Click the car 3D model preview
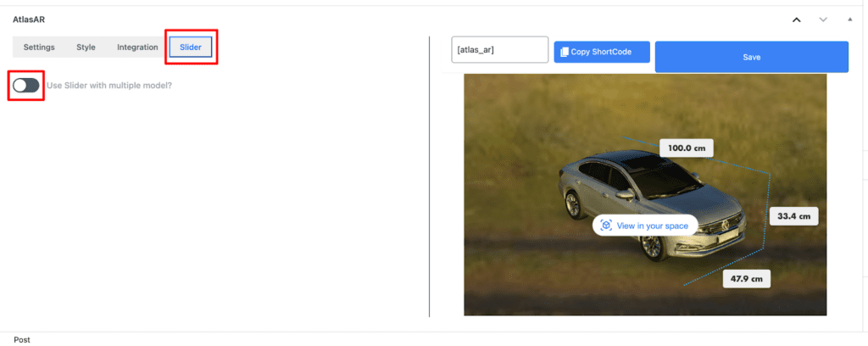The width and height of the screenshot is (868, 346). click(x=652, y=205)
